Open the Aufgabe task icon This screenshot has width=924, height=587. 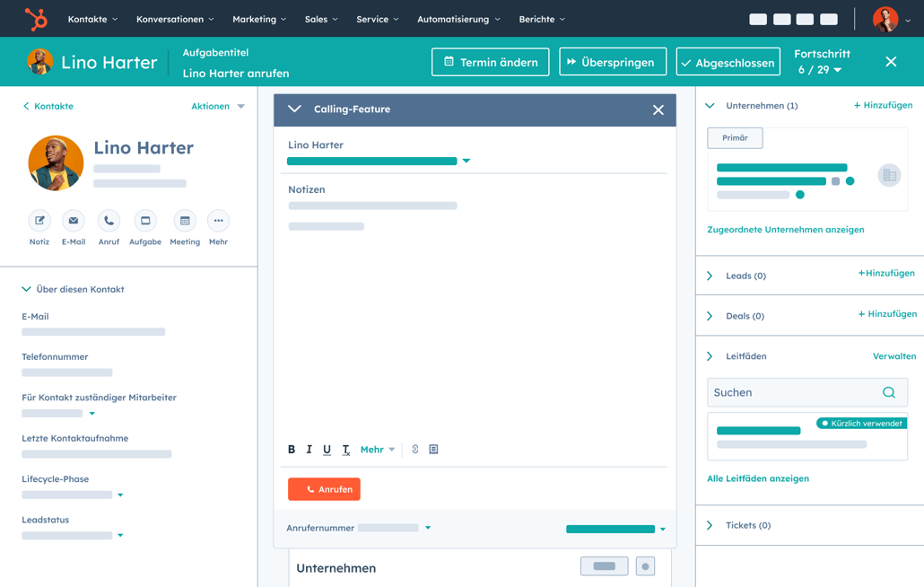[x=145, y=221]
